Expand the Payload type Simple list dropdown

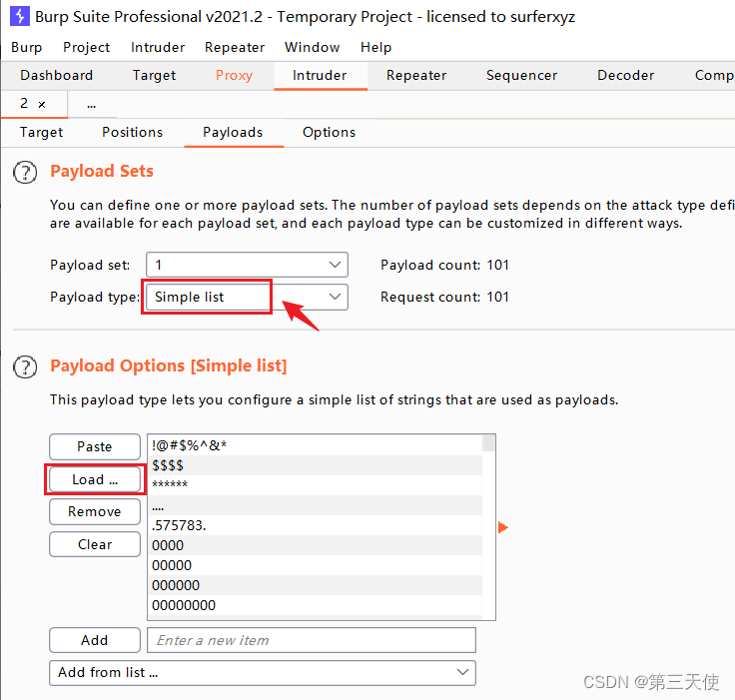point(247,297)
